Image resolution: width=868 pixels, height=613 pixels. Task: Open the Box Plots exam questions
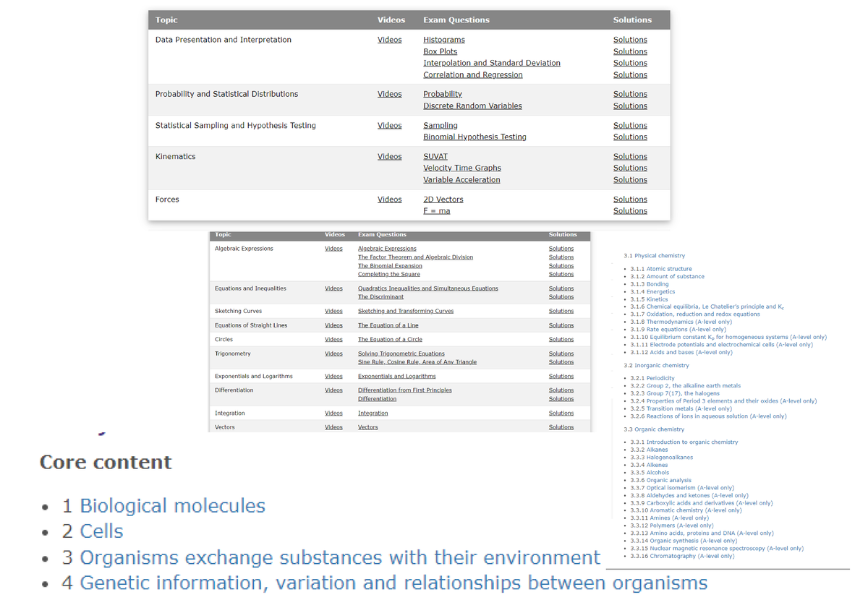[x=440, y=51]
